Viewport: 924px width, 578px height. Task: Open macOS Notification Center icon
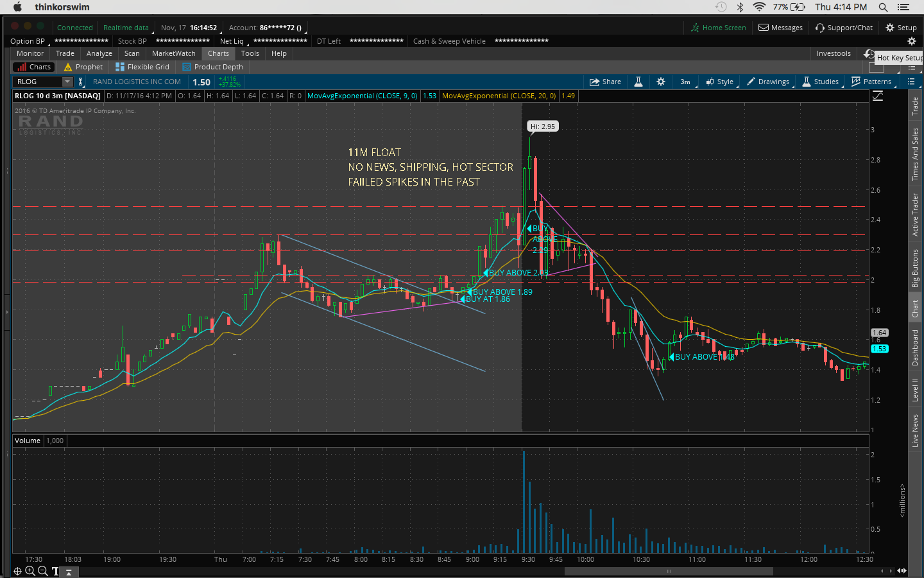coord(903,7)
